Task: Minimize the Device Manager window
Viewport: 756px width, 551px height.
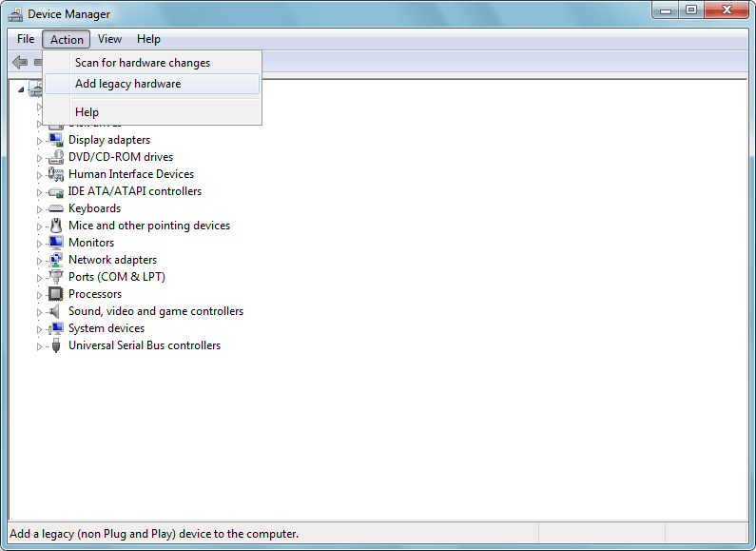Action: click(666, 10)
